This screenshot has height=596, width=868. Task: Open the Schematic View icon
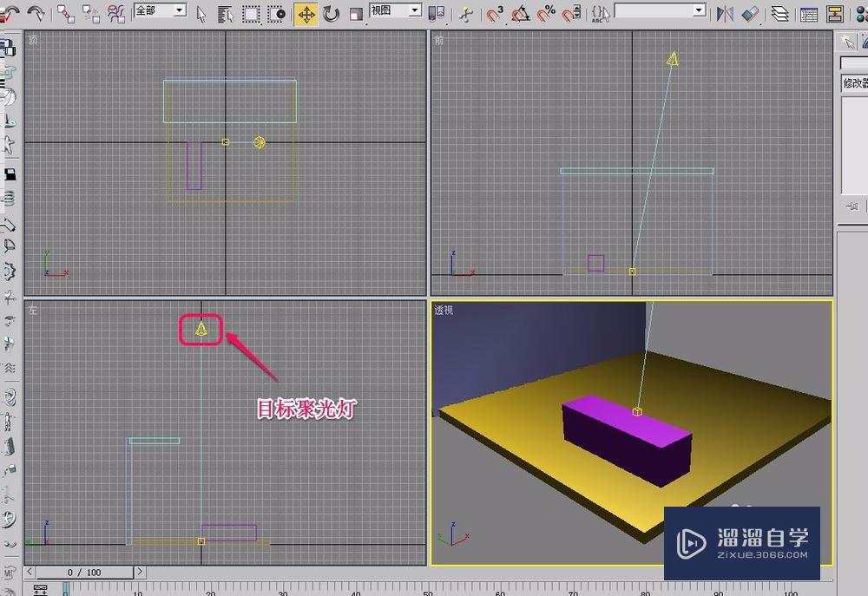835,13
